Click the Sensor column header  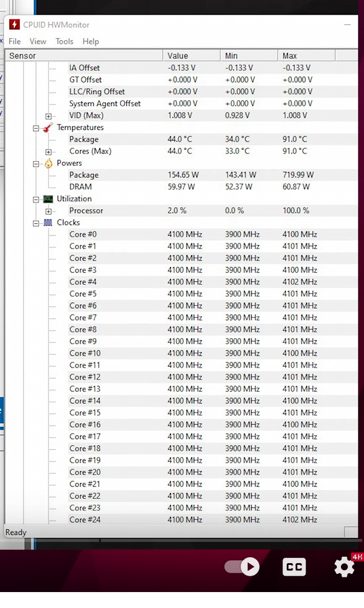[84, 55]
